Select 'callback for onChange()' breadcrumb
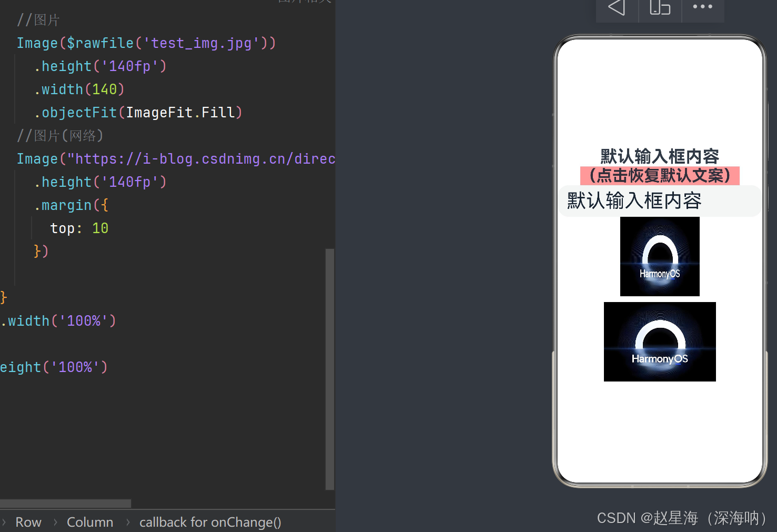777x532 pixels. pyautogui.click(x=210, y=522)
